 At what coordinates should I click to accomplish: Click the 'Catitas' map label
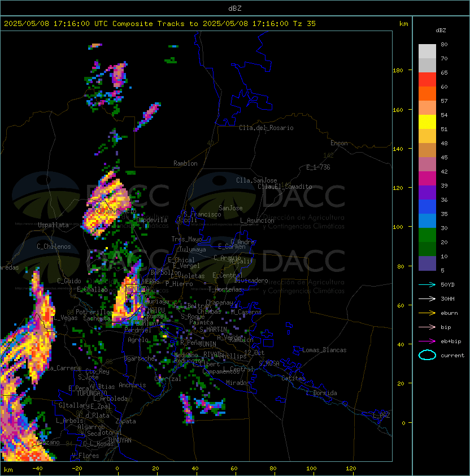293,378
